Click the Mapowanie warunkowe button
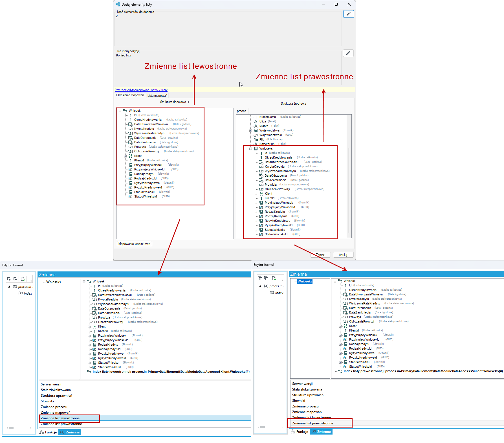 tap(134, 244)
